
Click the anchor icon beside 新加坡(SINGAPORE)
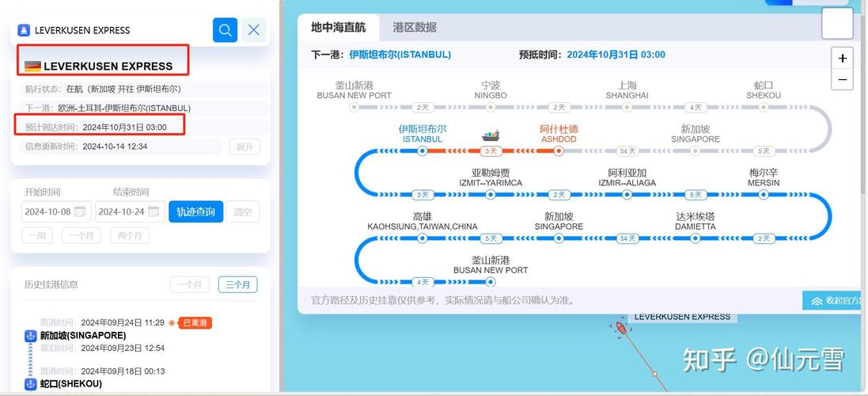coord(30,336)
